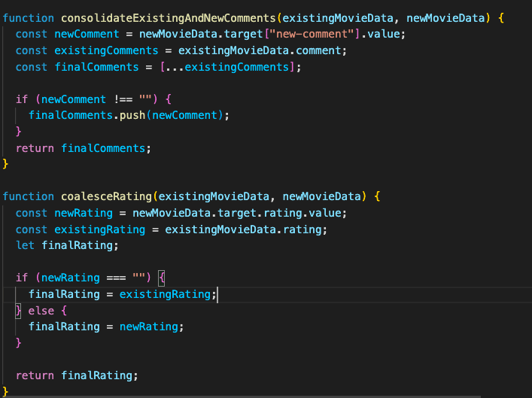Click finalComments in the return statement
The height and width of the screenshot is (398, 532).
tap(103, 148)
